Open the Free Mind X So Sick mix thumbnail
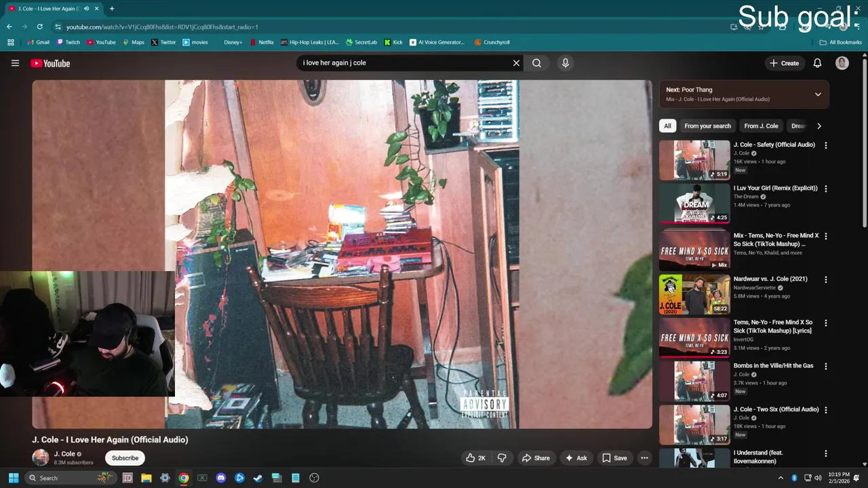Screen dimensions: 868x488 click(x=694, y=251)
